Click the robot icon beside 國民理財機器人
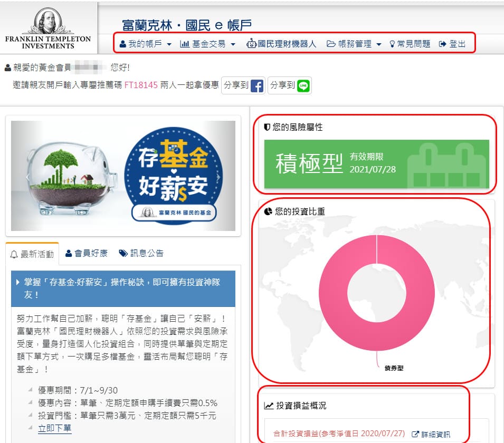504x443 pixels. click(251, 43)
